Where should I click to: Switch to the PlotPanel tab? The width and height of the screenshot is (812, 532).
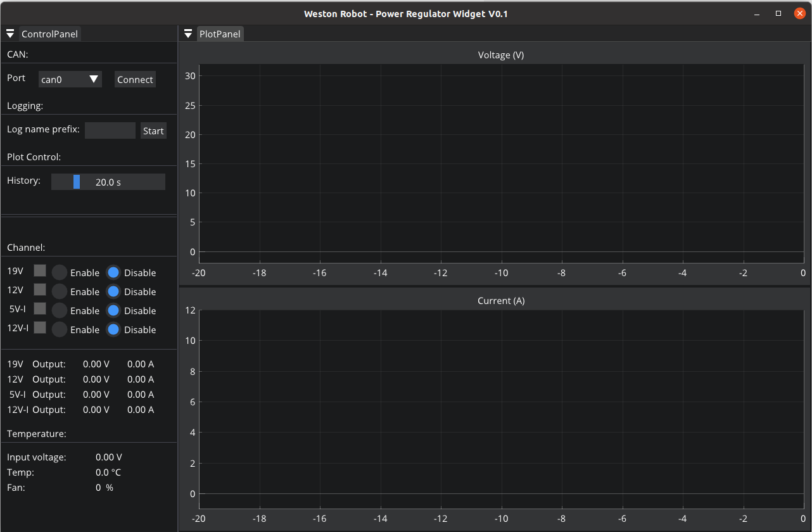[x=220, y=34]
